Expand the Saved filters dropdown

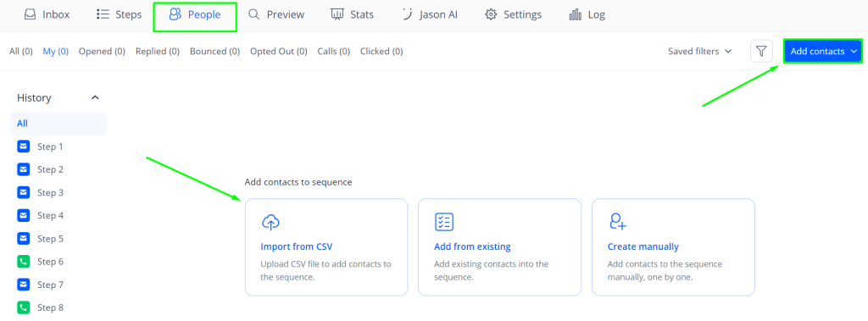tap(699, 51)
